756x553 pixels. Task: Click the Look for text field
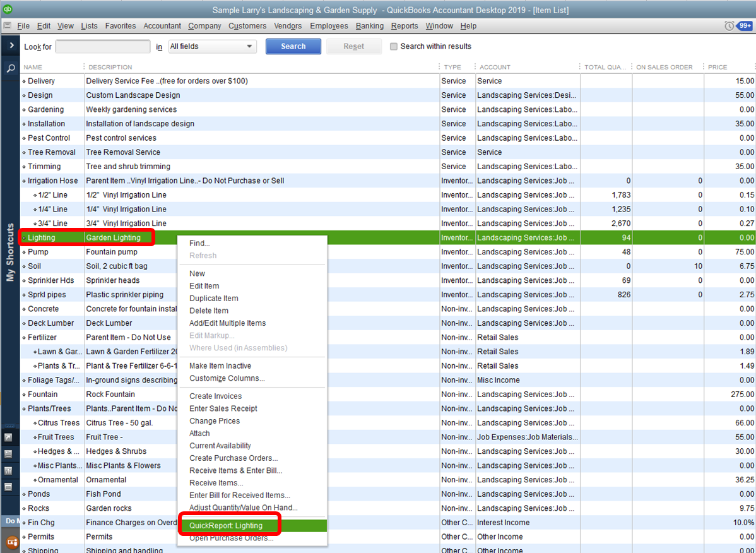coord(103,46)
